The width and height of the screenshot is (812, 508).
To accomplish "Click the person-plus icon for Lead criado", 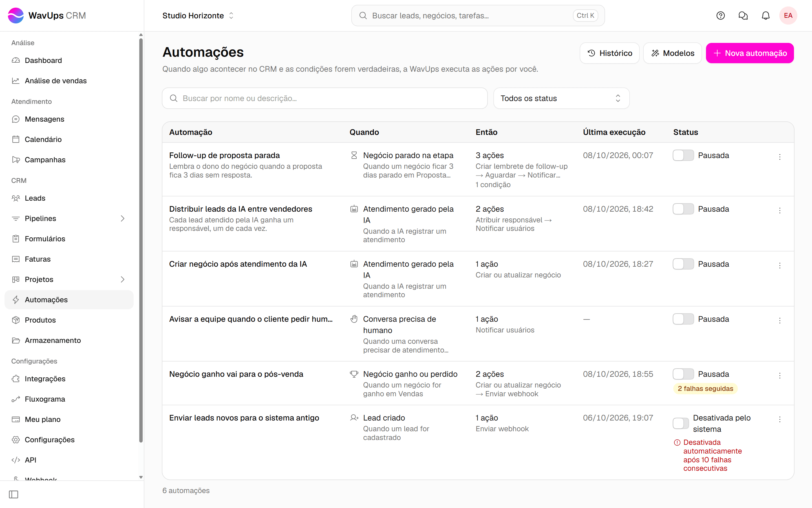I will point(354,418).
